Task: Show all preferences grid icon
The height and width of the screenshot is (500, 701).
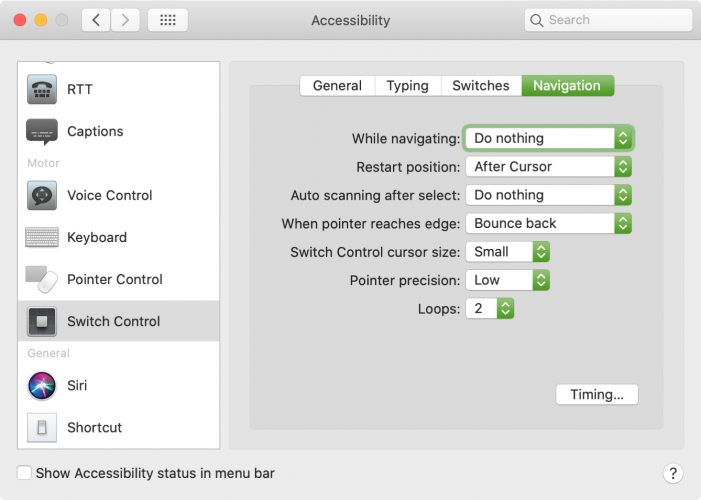Action: tap(168, 20)
